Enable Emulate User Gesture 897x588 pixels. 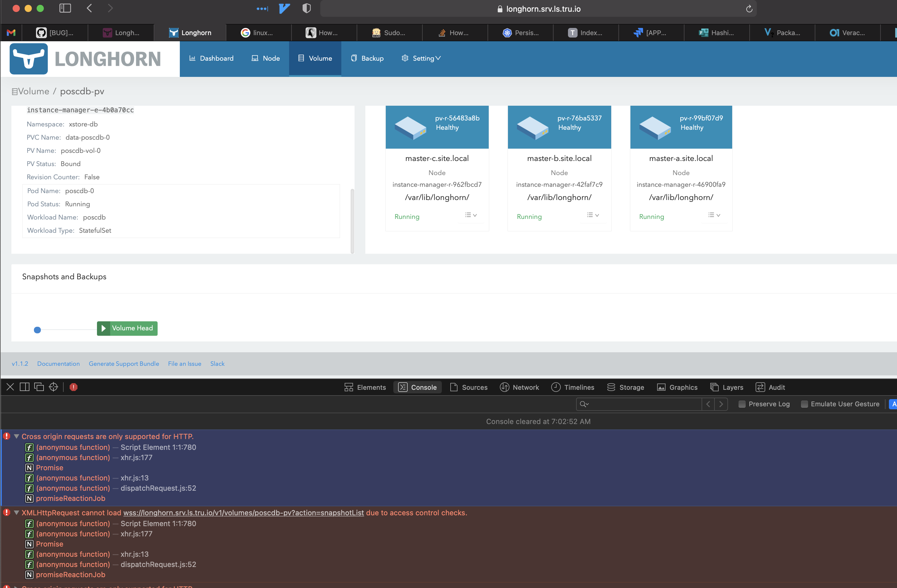coord(804,404)
